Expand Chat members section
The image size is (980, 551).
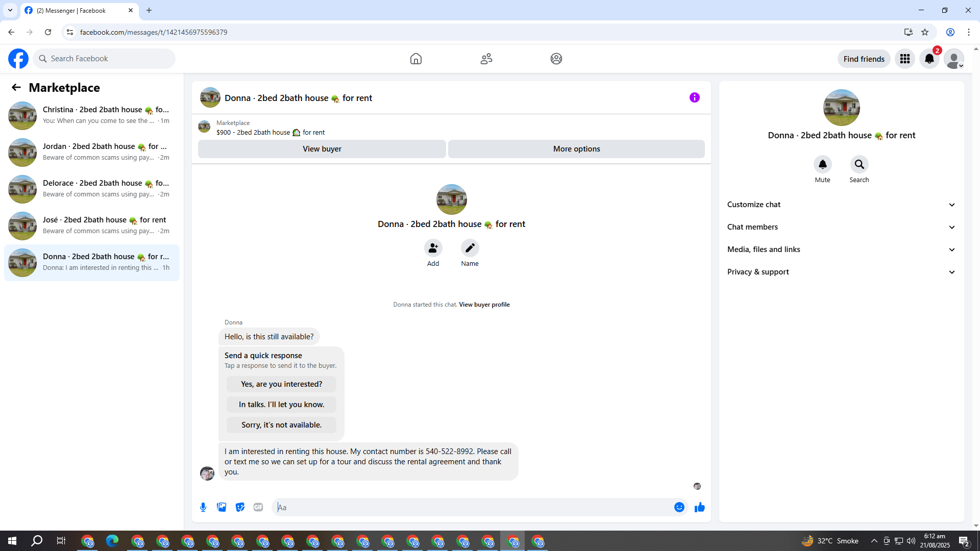pyautogui.click(x=841, y=227)
